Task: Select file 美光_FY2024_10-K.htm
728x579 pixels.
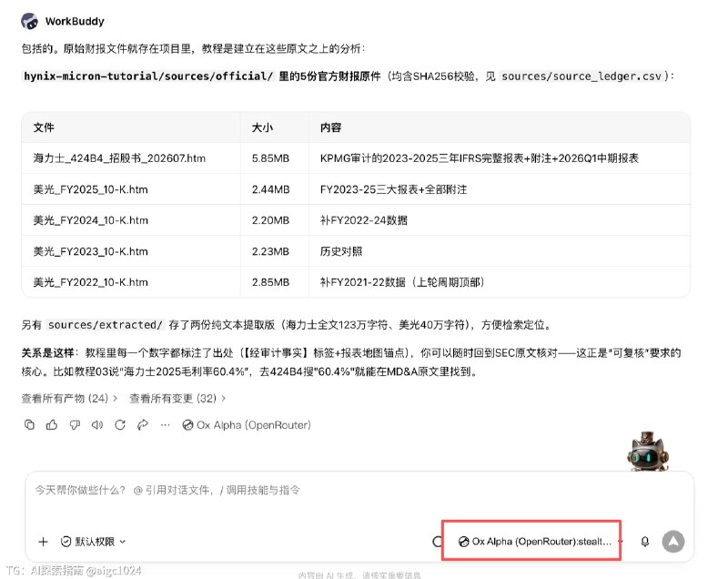Action: (90, 220)
